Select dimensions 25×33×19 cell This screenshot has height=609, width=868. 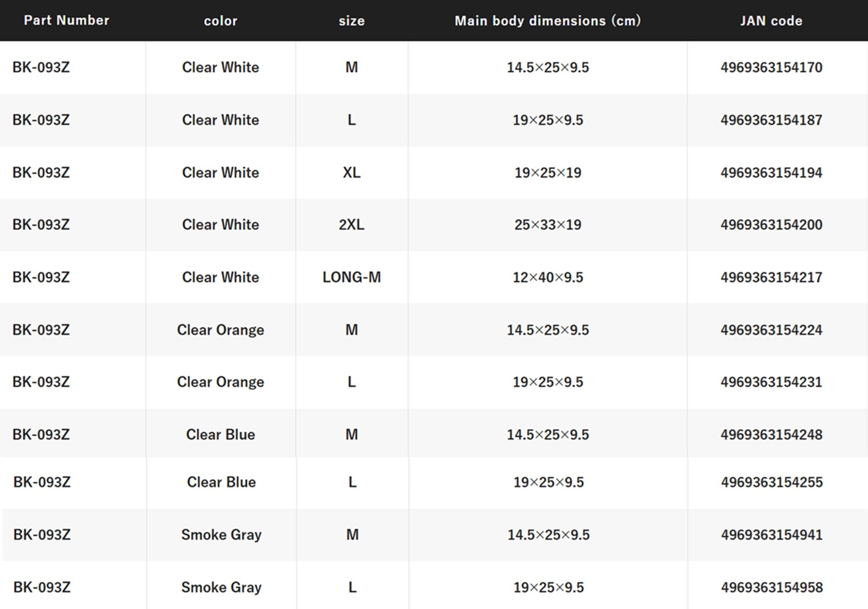click(548, 224)
